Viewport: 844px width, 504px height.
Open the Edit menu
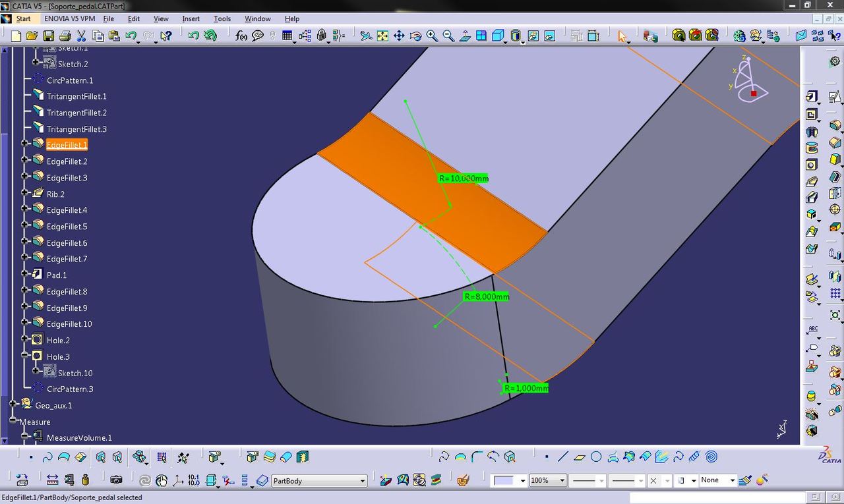point(134,18)
